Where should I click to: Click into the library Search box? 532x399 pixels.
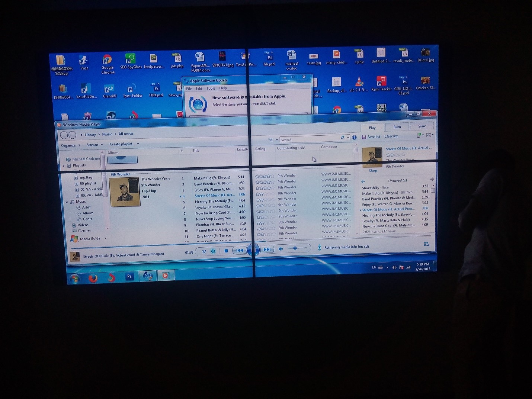pyautogui.click(x=310, y=139)
